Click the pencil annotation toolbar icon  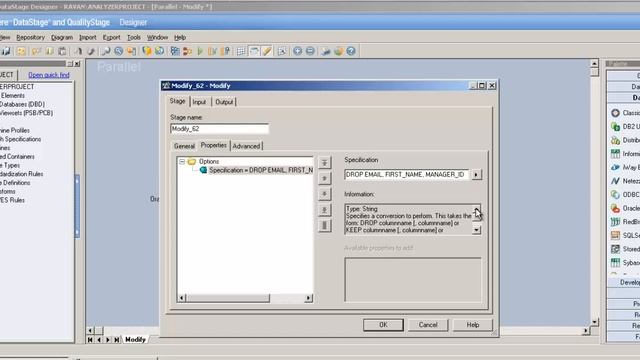click(267, 51)
